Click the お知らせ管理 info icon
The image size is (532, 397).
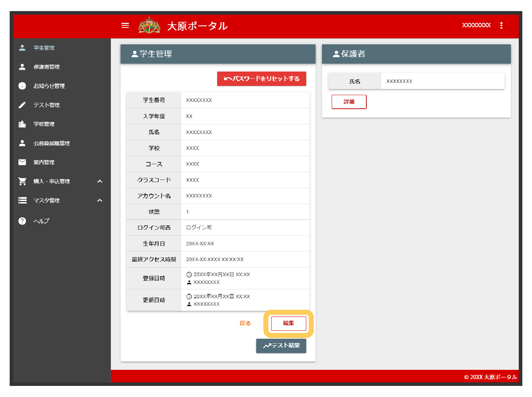[x=22, y=86]
